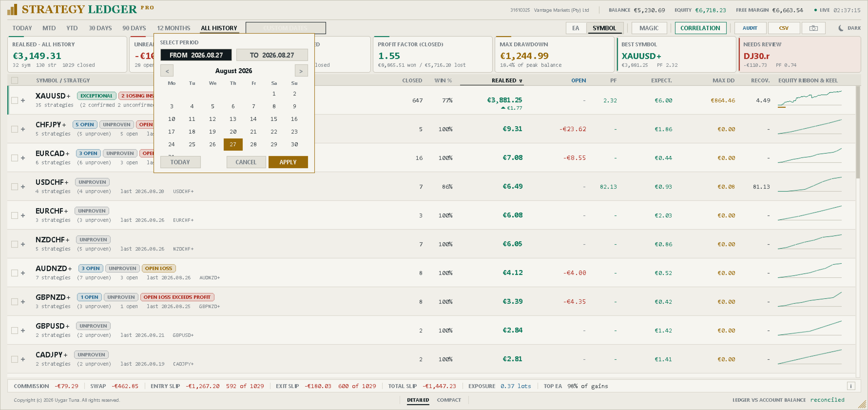The image size is (868, 410).
Task: Sort the table by the REALISED column
Action: pyautogui.click(x=507, y=80)
